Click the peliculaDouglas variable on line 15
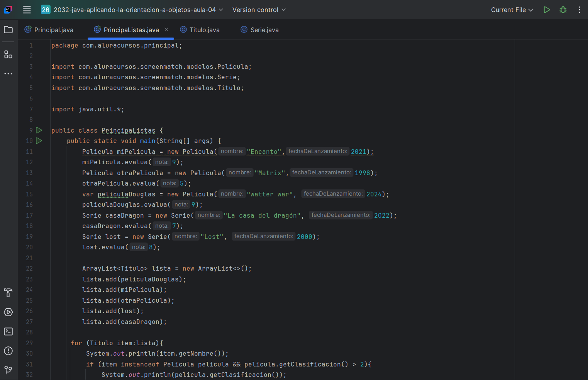The width and height of the screenshot is (588, 380). click(x=126, y=194)
